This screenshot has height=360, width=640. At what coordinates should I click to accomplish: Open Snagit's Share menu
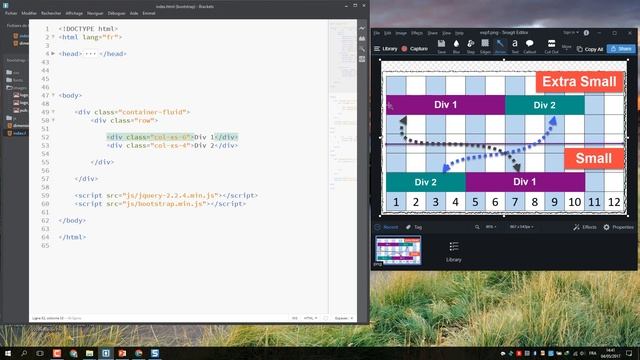432,33
